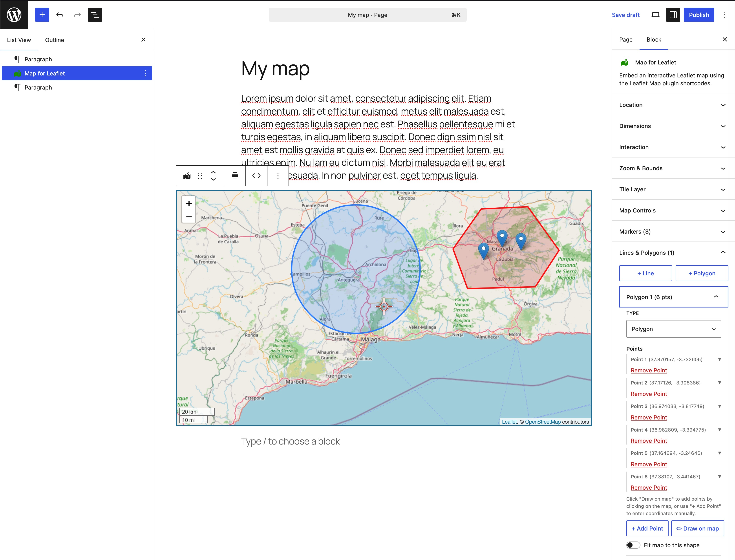Screen dimensions: 735x560
Task: Collapse the Lines & Polygons panel
Action: pos(673,253)
